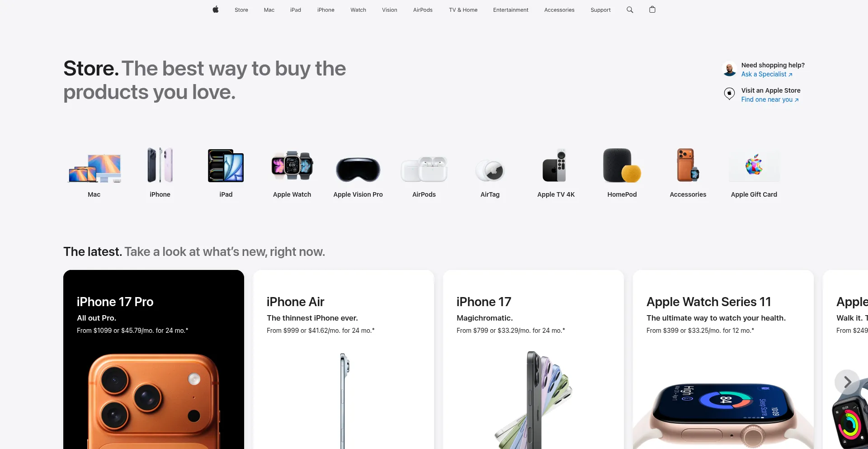868x449 pixels.
Task: Select the Apple Vision Pro headset icon
Action: (358, 170)
